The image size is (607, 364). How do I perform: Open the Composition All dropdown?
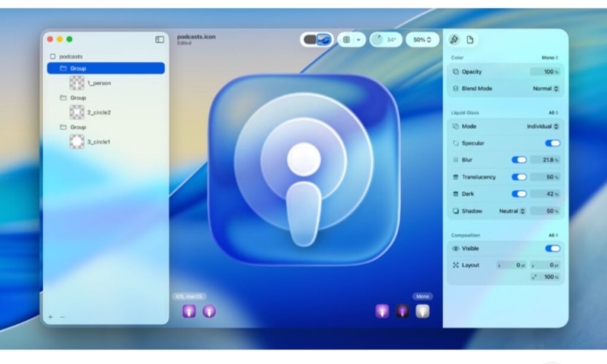[x=553, y=235]
